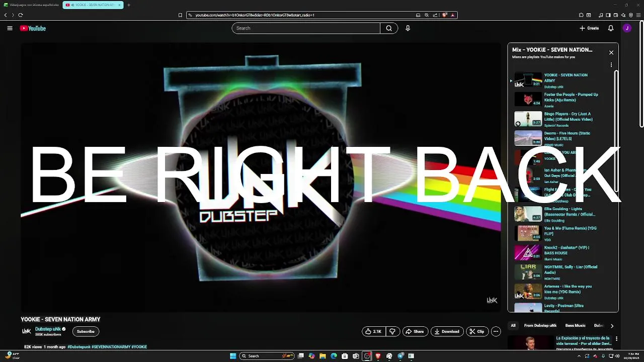The image size is (644, 362).
Task: Click the YouTube search magnifier button
Action: point(389,28)
